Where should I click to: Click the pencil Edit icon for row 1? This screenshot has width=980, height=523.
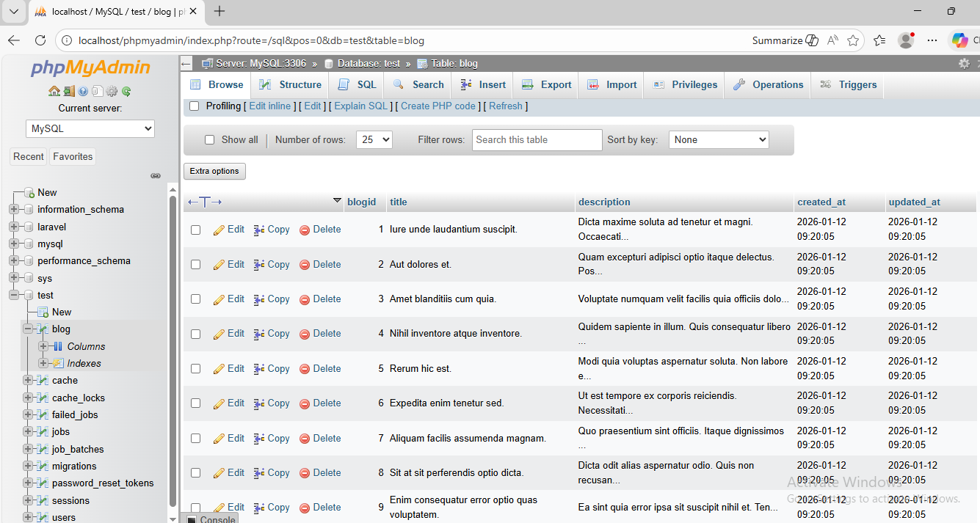(x=219, y=230)
